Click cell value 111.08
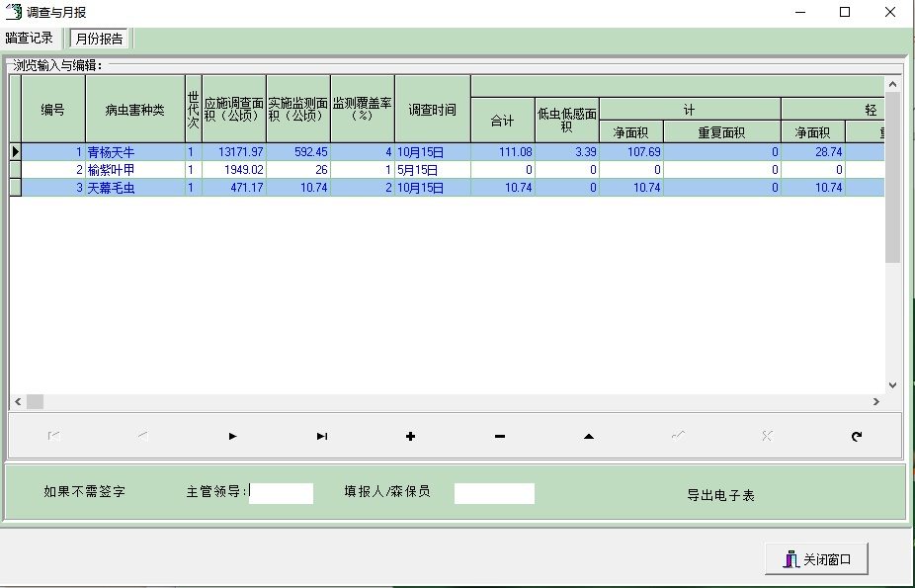 pyautogui.click(x=502, y=151)
